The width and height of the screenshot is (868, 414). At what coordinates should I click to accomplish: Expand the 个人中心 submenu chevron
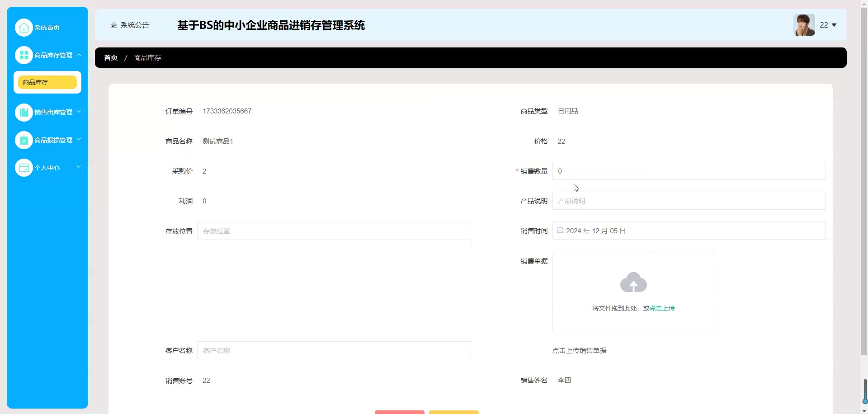[x=79, y=167]
